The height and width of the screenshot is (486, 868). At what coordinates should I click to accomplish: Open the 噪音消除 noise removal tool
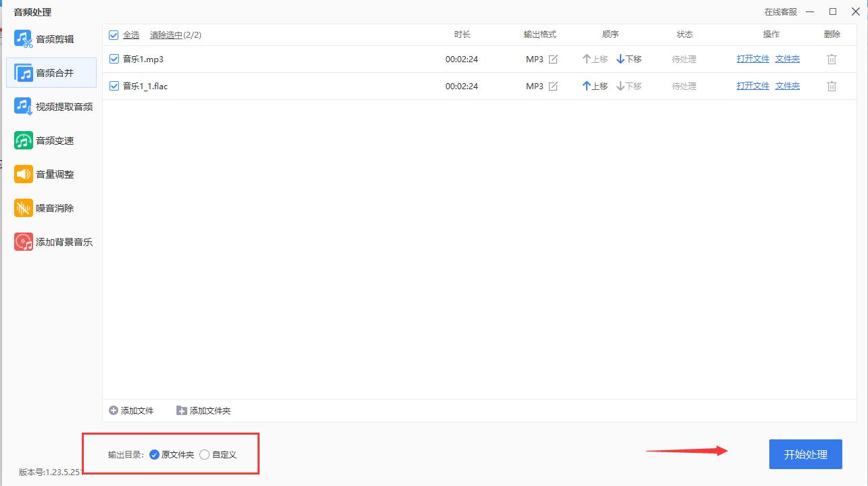51,208
